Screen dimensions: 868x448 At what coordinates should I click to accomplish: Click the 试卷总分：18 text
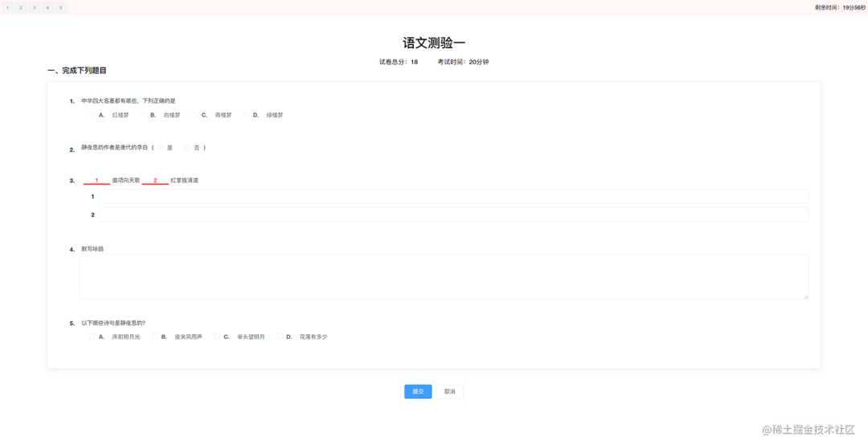(x=399, y=62)
